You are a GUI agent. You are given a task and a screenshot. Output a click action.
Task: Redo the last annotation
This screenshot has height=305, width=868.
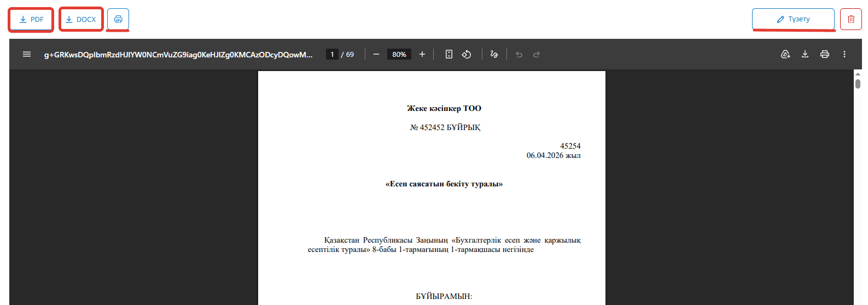[537, 54]
